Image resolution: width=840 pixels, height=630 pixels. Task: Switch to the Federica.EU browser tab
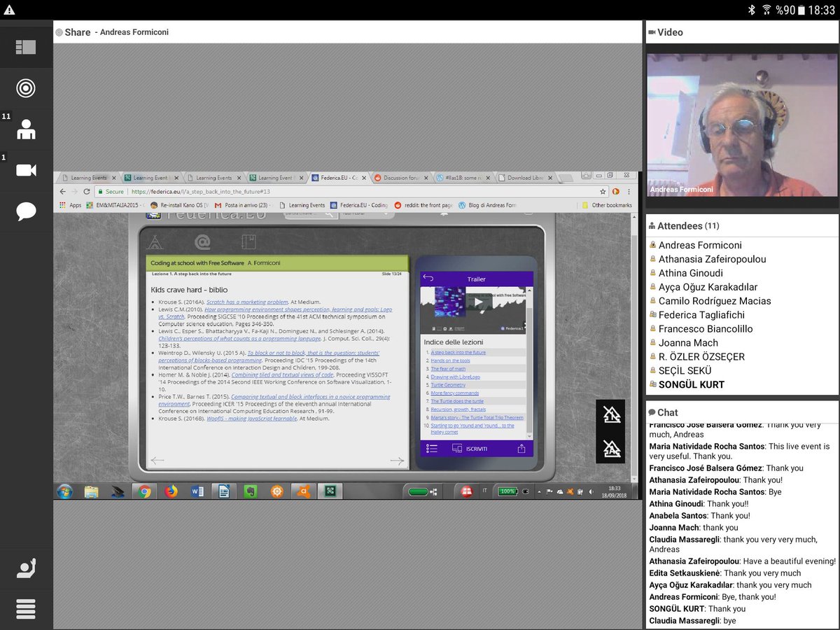339,178
